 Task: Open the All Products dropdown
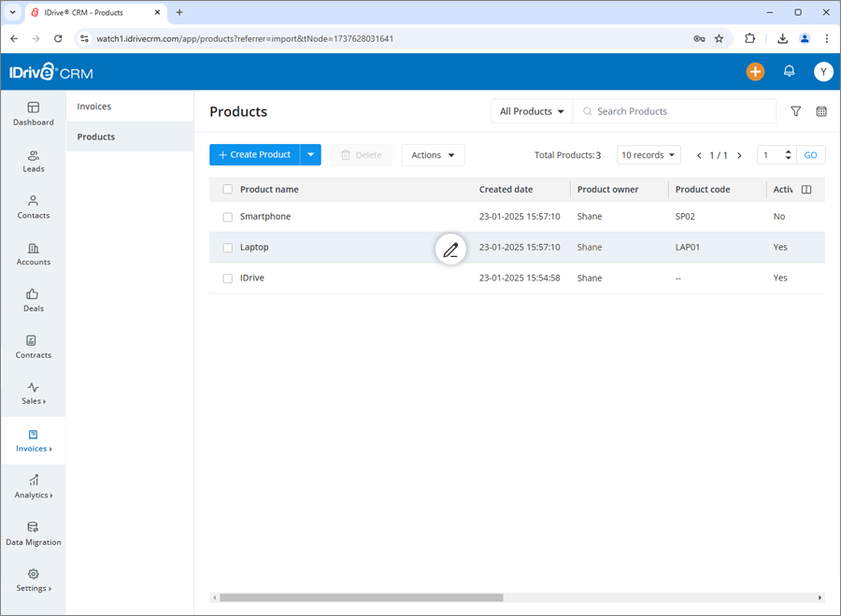click(x=531, y=110)
